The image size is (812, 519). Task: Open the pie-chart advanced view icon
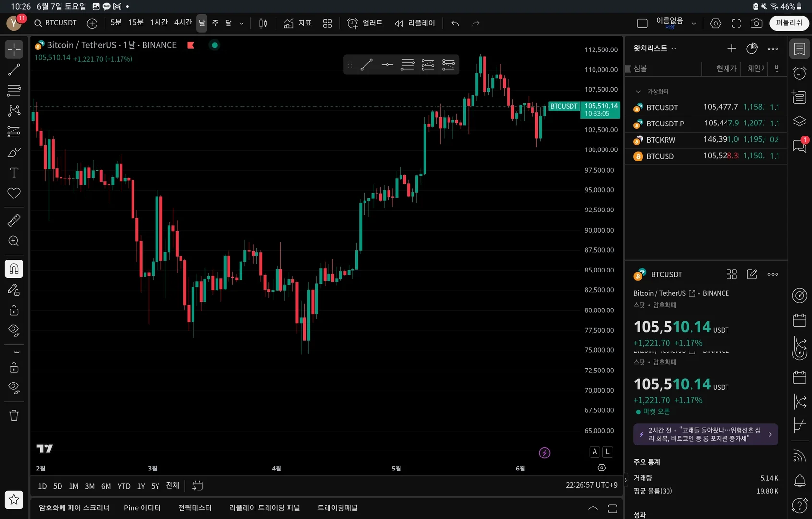tap(752, 48)
